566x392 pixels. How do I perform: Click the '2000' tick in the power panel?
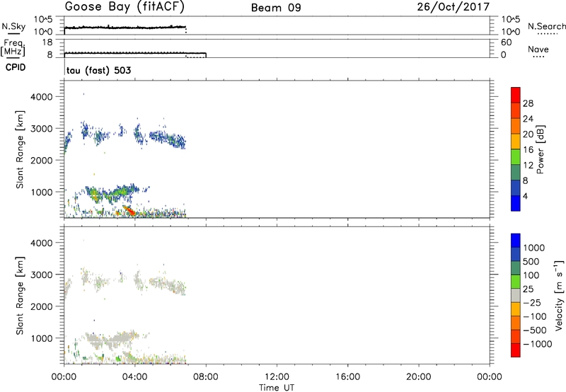41,160
